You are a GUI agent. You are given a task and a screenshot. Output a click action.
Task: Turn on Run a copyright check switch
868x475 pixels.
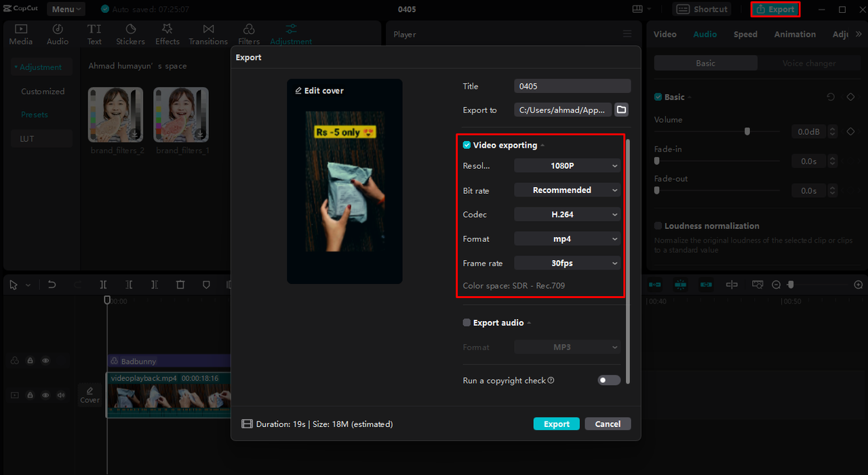(x=609, y=380)
